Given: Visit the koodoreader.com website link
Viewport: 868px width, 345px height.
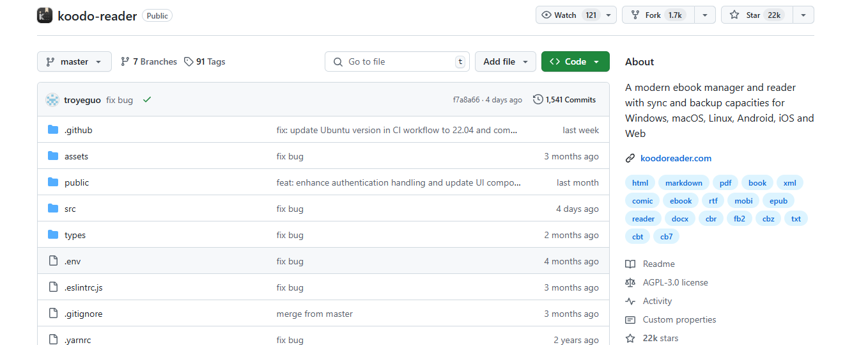Looking at the screenshot, I should (676, 158).
